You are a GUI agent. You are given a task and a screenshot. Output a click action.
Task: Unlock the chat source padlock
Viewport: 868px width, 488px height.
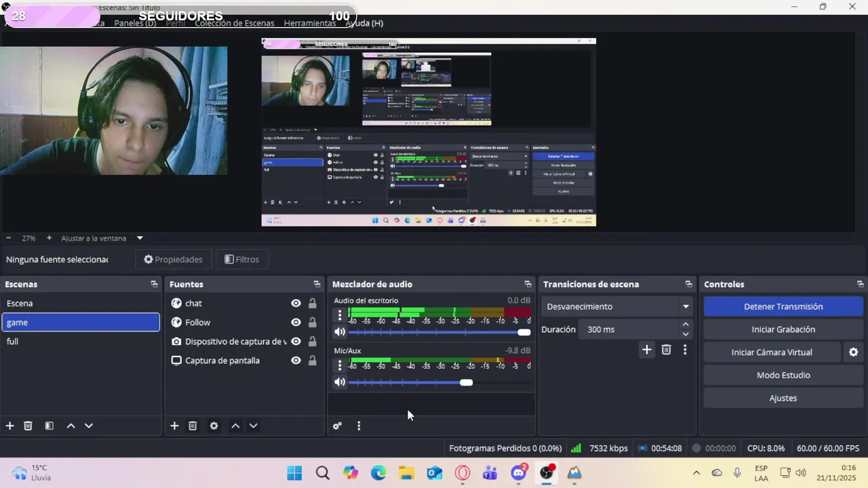313,303
